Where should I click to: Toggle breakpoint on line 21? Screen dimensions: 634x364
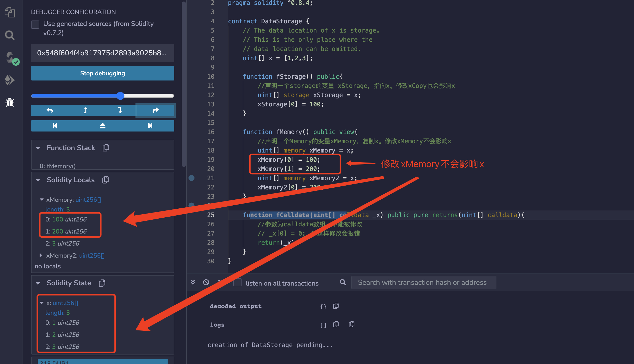pyautogui.click(x=191, y=178)
